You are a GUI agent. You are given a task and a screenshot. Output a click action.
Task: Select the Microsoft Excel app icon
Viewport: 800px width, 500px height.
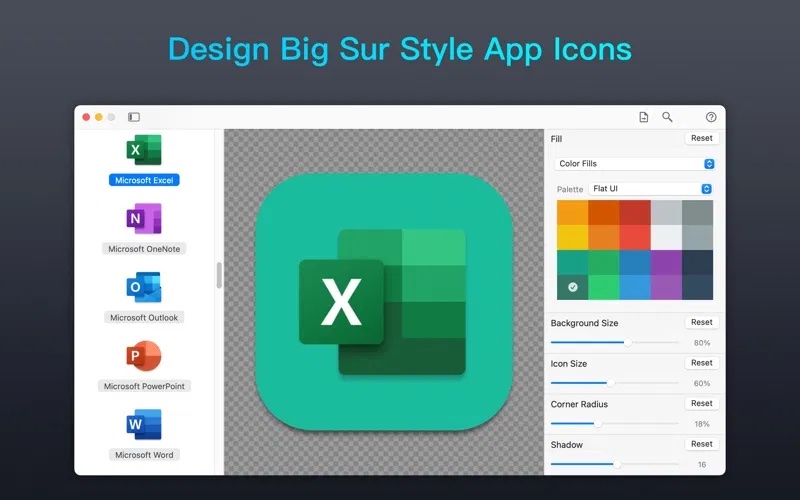point(144,151)
